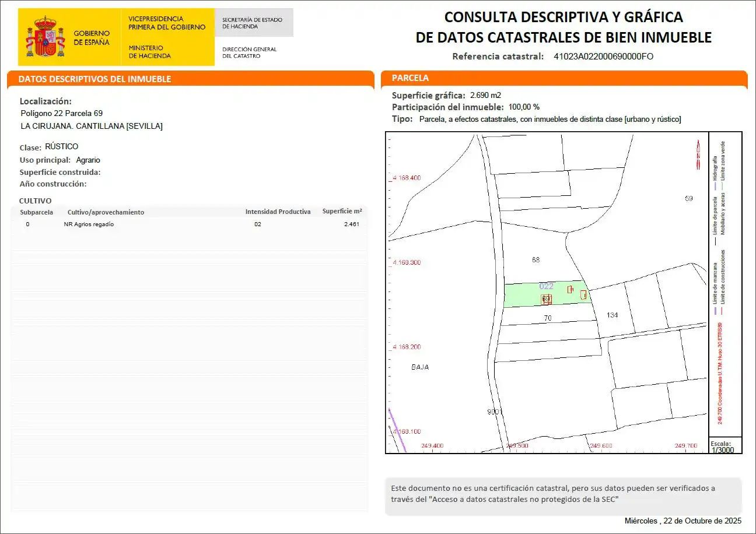Click 'VICEPRESIDENCIA PRIMERA DEL GOBIERNO' text
This screenshot has height=534, width=756.
167,23
